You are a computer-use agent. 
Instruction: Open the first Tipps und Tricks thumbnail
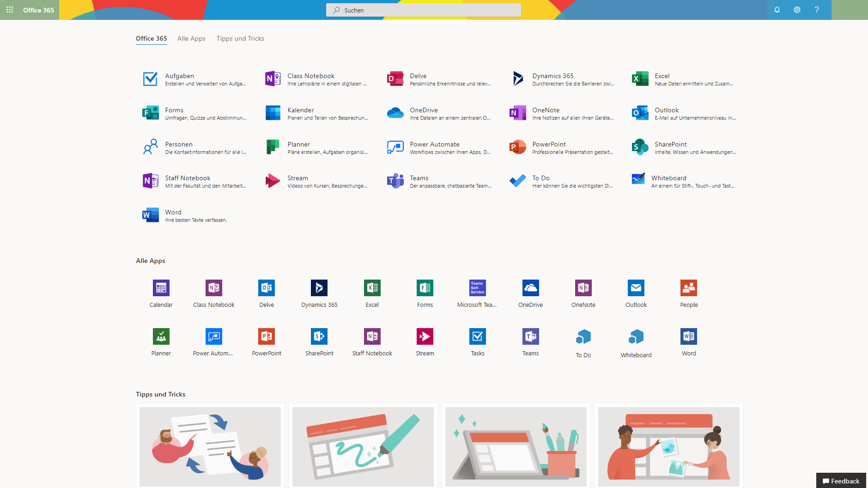[x=210, y=446]
